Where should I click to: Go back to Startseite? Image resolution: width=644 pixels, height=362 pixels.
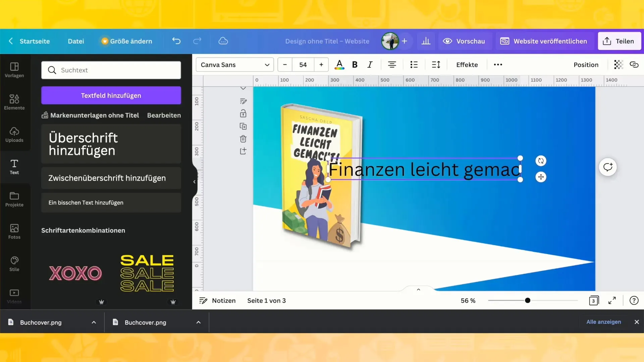pos(29,41)
